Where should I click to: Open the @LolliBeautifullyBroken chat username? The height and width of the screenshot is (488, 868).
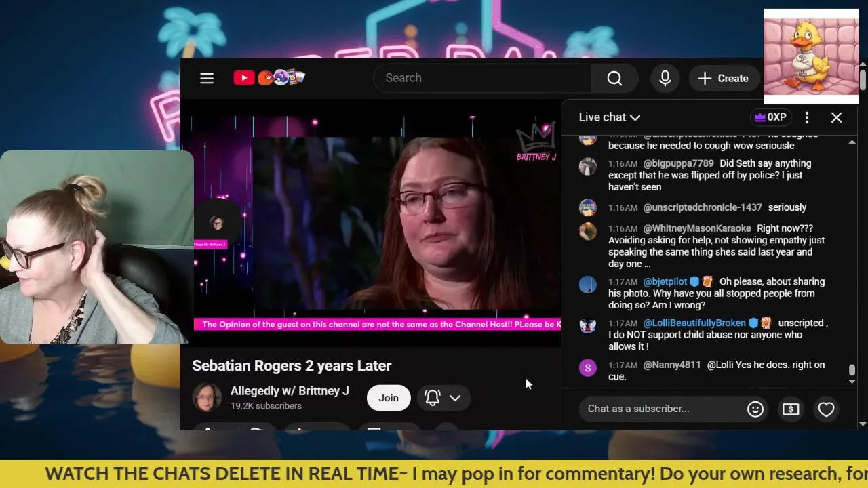click(694, 323)
